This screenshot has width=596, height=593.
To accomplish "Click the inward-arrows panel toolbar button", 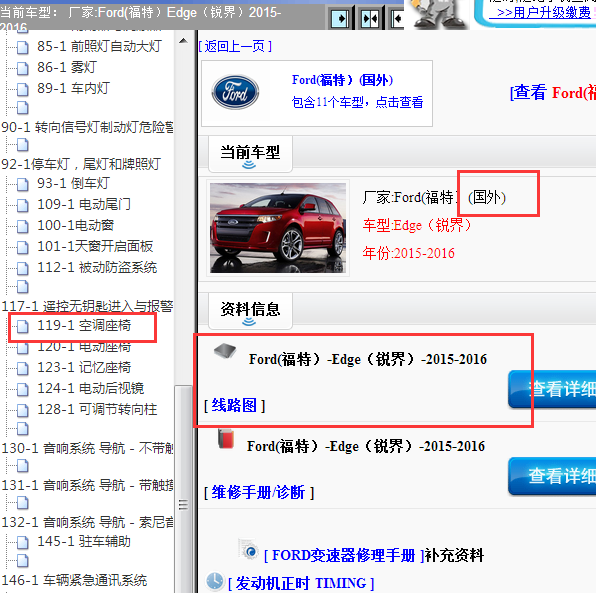I will pyautogui.click(x=370, y=18).
